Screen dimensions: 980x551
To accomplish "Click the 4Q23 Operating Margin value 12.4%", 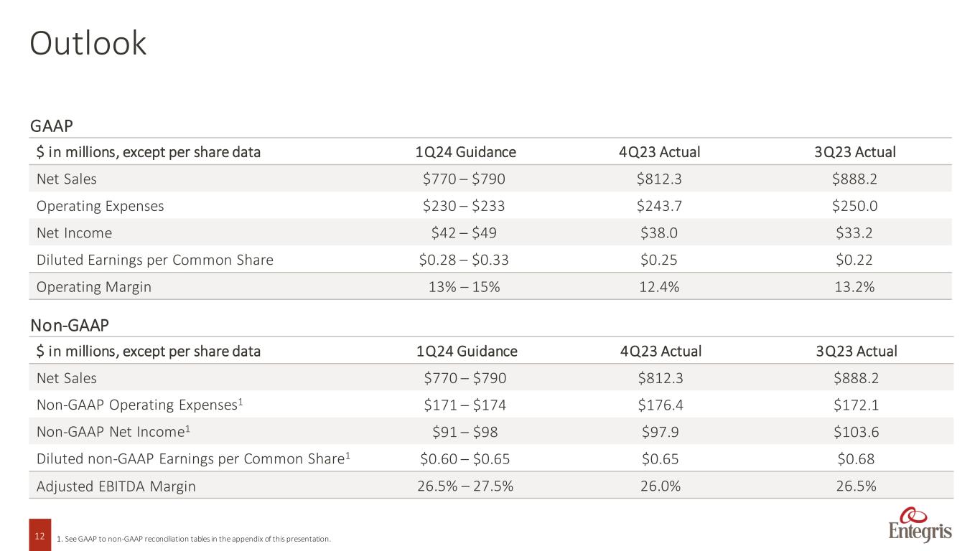I will [660, 287].
